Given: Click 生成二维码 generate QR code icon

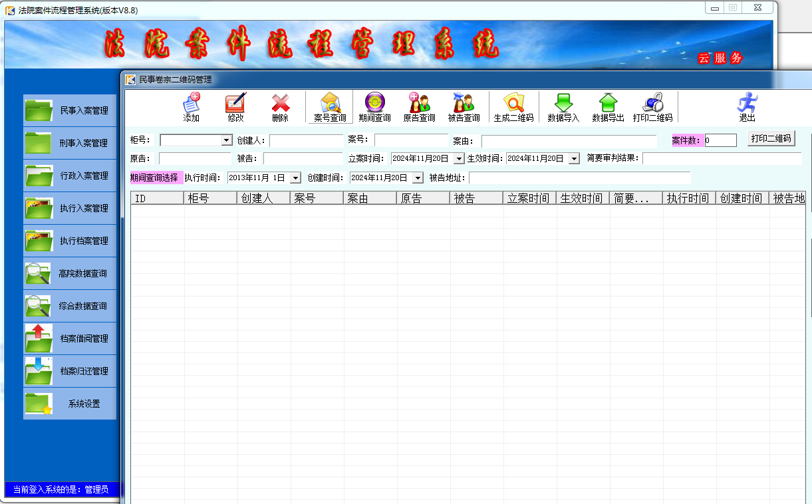Looking at the screenshot, I should [x=513, y=106].
